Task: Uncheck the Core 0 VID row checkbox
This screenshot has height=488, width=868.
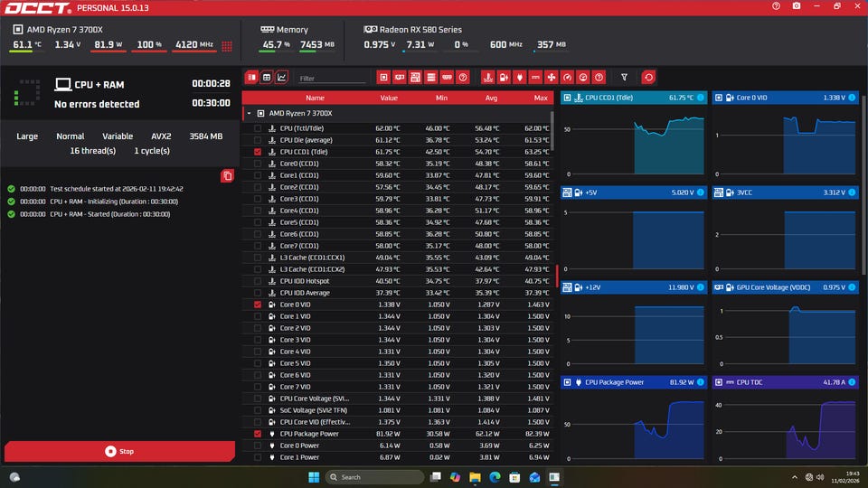Action: [258, 305]
